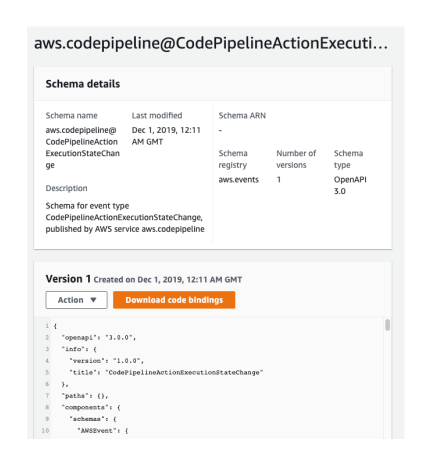Click the schema name value text
This screenshot has width=432, height=463.
tap(83, 148)
